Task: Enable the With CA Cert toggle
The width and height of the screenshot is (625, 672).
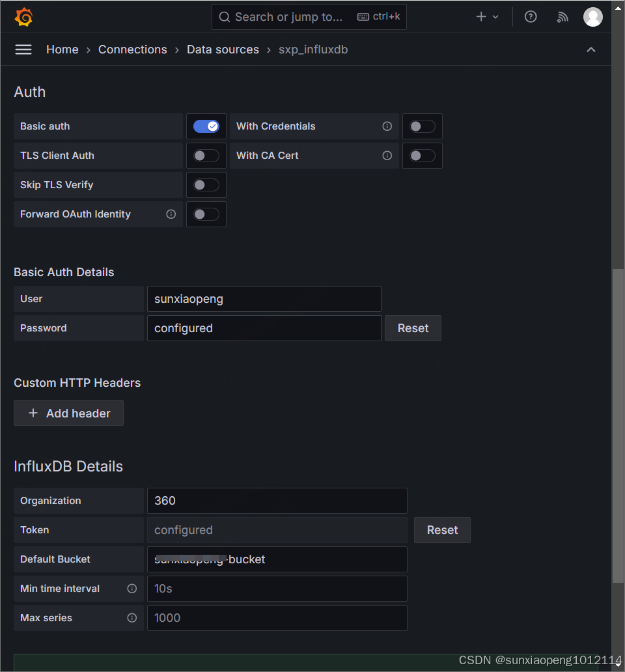Action: coord(423,156)
